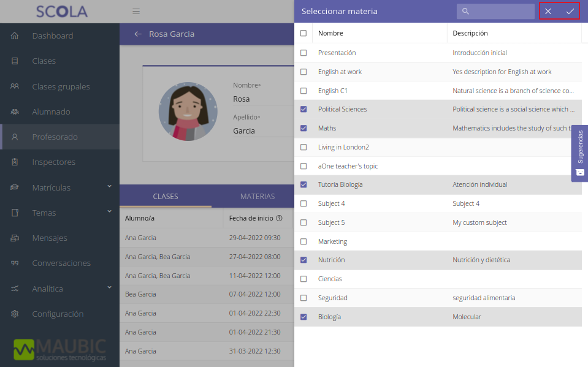Switch to the MATERIAS tab
588x367 pixels.
point(257,197)
